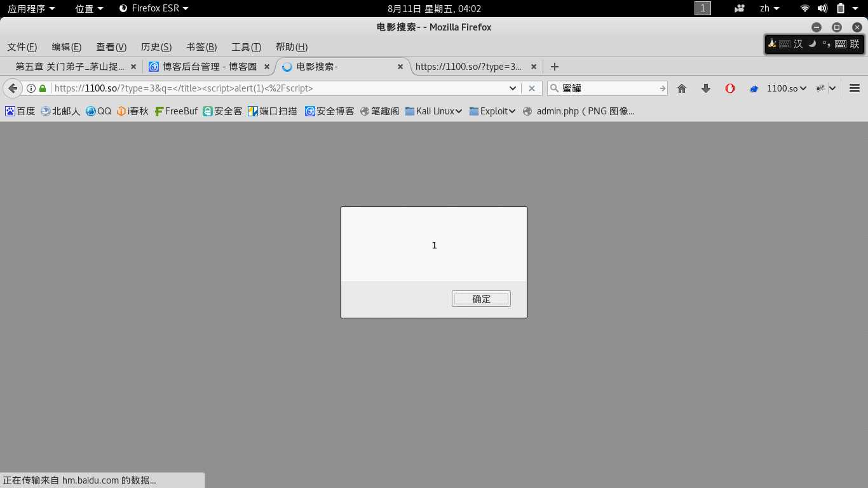This screenshot has height=488, width=868.
Task: Close the 第五章 关门弟子 tab
Action: 133,66
